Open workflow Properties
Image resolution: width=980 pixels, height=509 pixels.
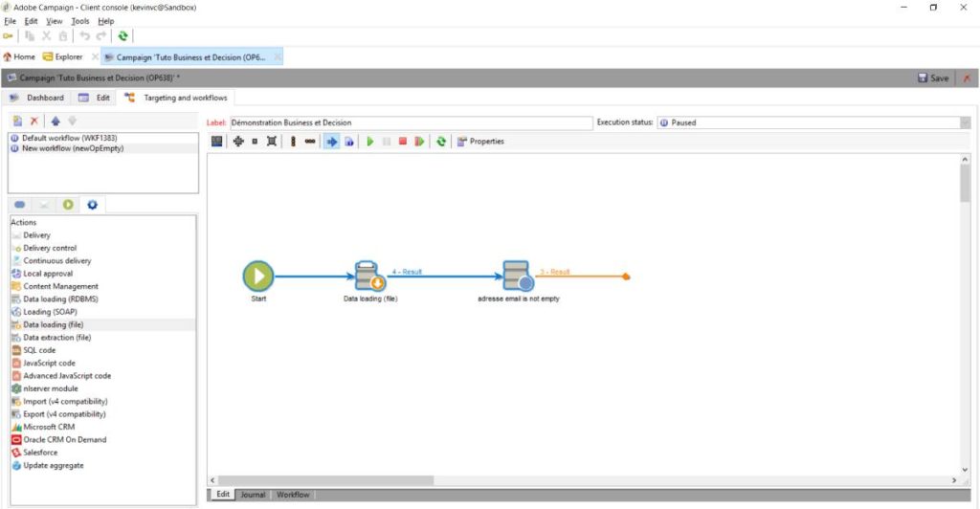(480, 142)
